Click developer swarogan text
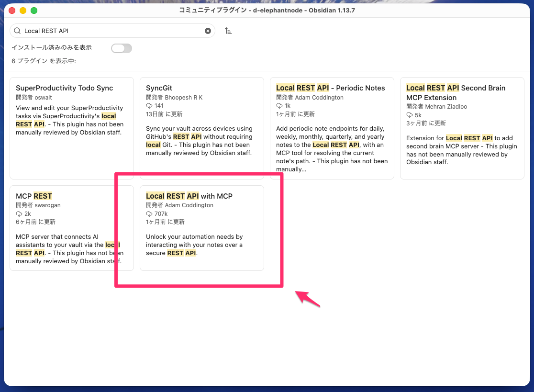Screen dimensions: 534x392 tap(48, 205)
